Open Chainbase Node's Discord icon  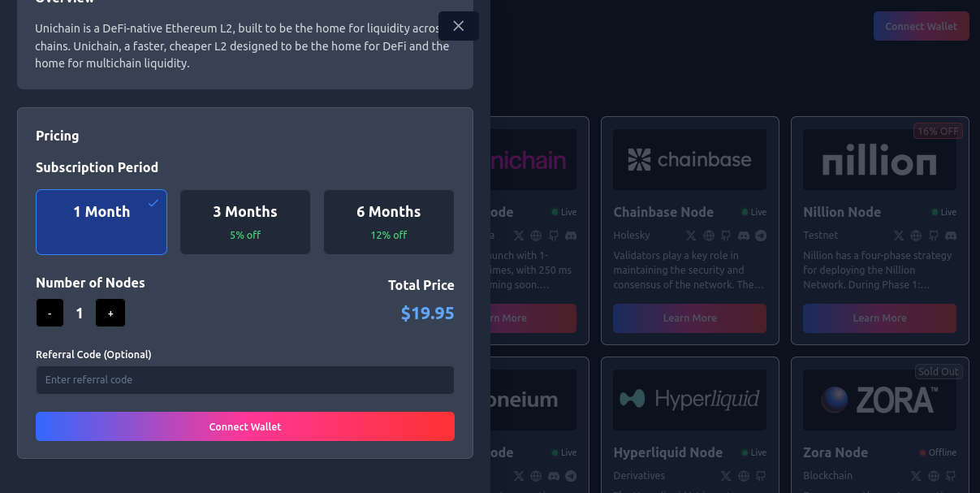pos(744,236)
